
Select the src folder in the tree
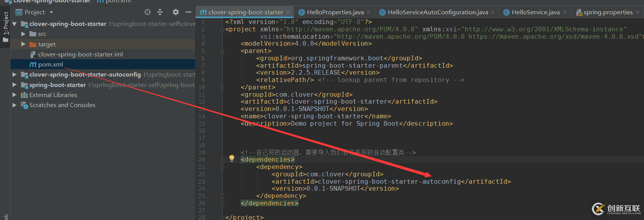[103, 34]
